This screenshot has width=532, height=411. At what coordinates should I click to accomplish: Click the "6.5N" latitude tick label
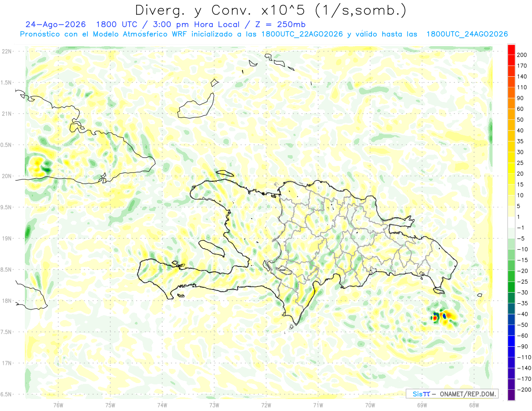coord(6,394)
